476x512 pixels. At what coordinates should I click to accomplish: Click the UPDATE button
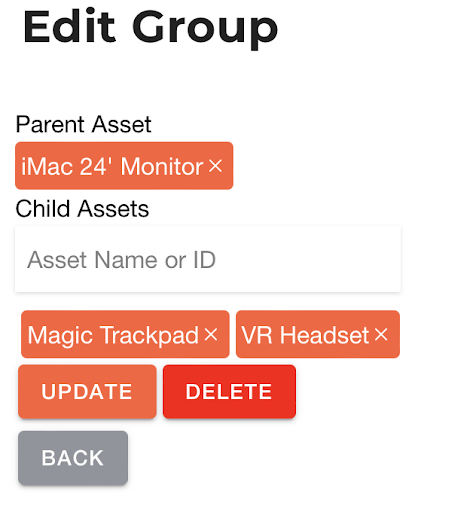click(x=87, y=391)
